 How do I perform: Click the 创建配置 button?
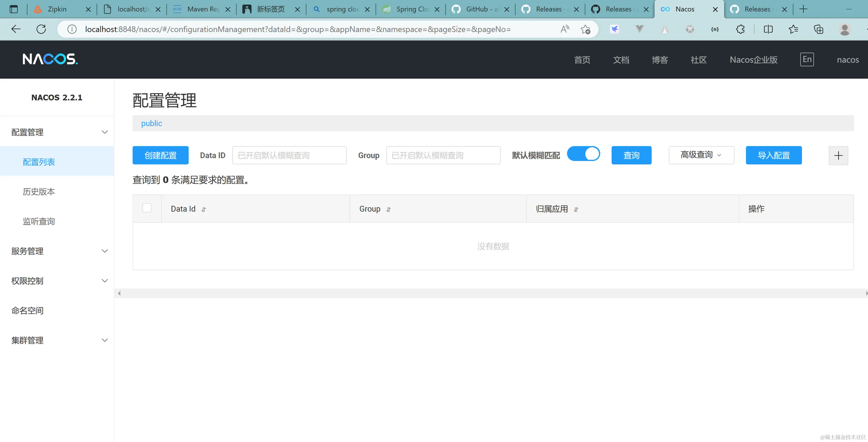(x=160, y=155)
